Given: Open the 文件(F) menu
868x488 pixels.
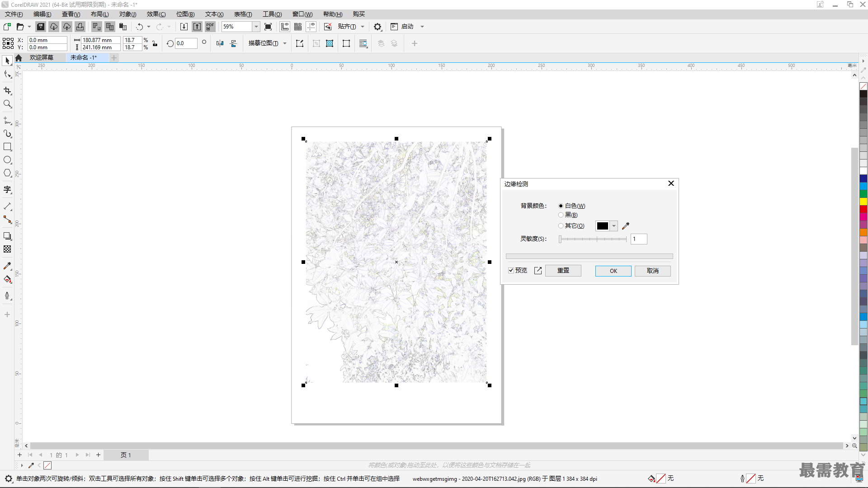Looking at the screenshot, I should coord(14,14).
